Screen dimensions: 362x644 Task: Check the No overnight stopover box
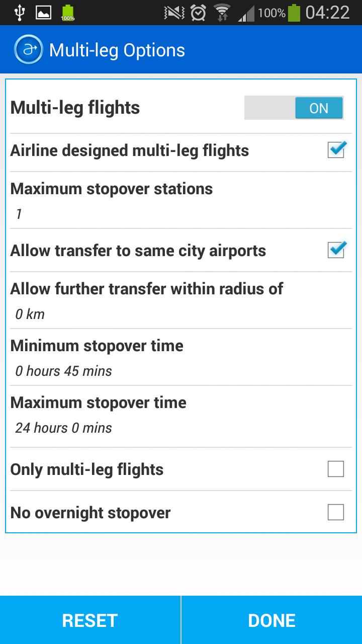point(336,512)
